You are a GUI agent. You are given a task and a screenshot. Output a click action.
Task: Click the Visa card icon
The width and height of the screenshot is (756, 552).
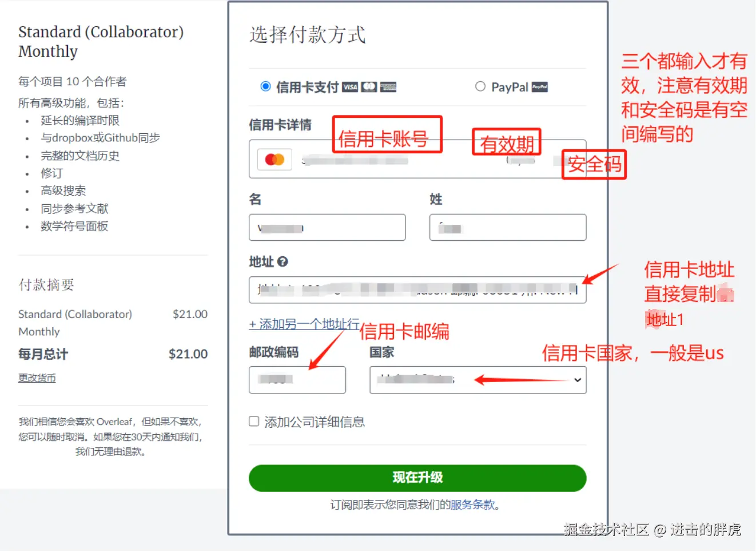[350, 87]
